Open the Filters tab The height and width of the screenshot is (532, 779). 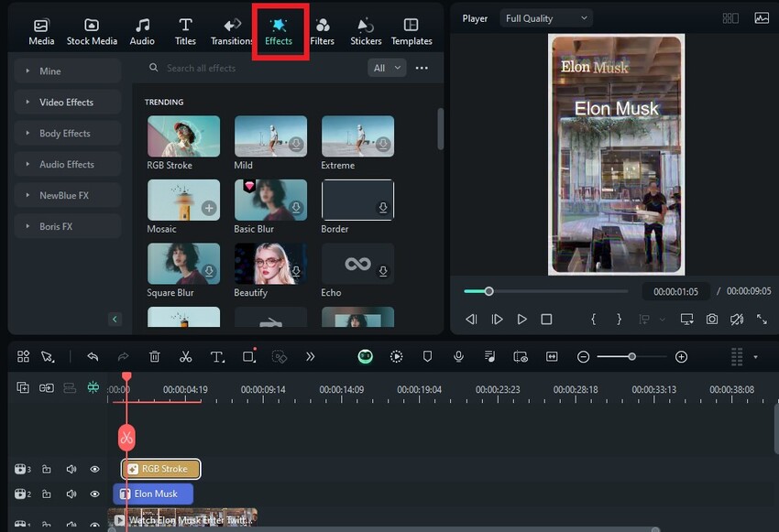323,32
